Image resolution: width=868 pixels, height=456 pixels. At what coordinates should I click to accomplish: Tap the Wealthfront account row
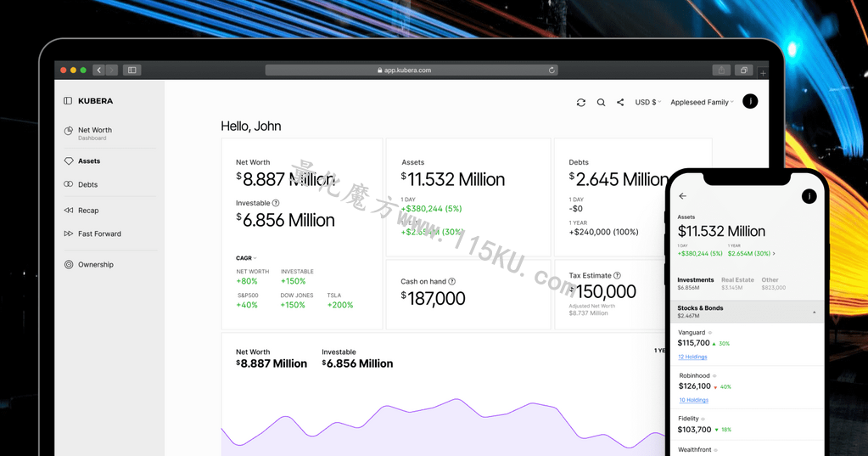pos(747,449)
